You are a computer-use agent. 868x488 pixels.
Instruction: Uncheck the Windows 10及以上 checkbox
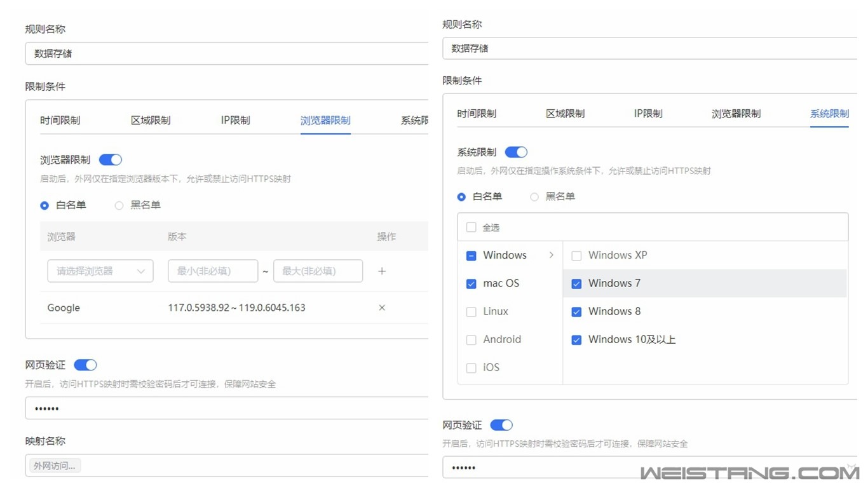576,339
